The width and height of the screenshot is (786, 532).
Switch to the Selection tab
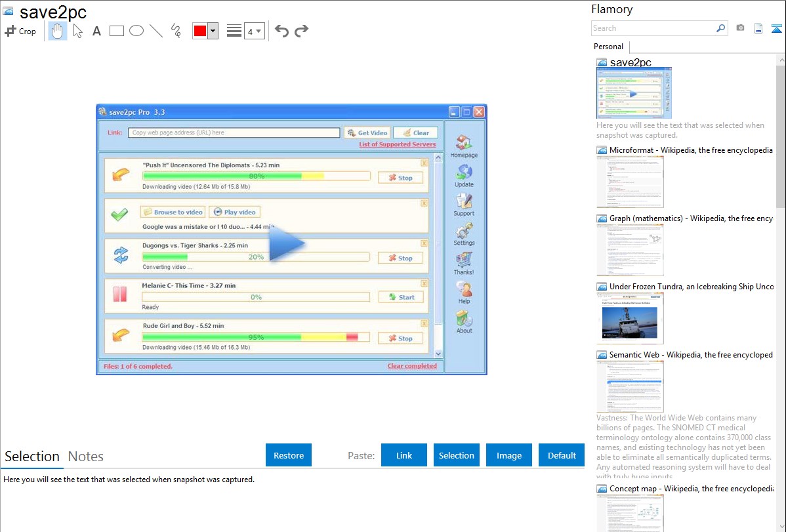32,457
